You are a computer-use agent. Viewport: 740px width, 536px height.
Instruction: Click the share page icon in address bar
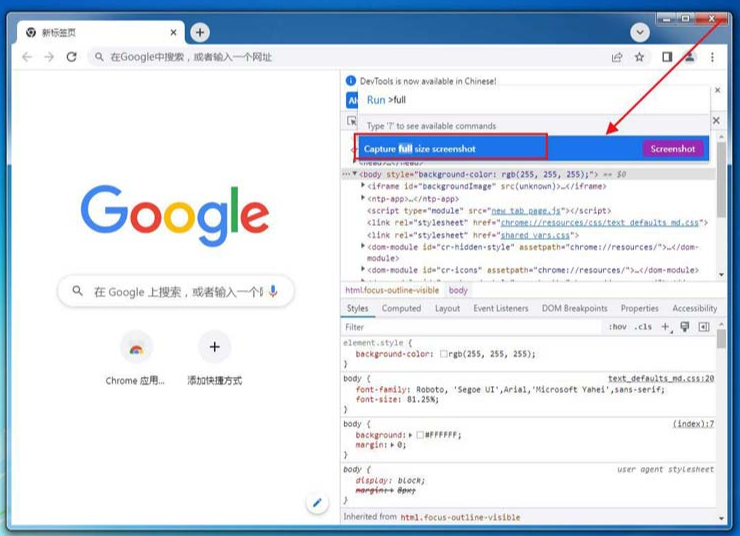coord(617,58)
